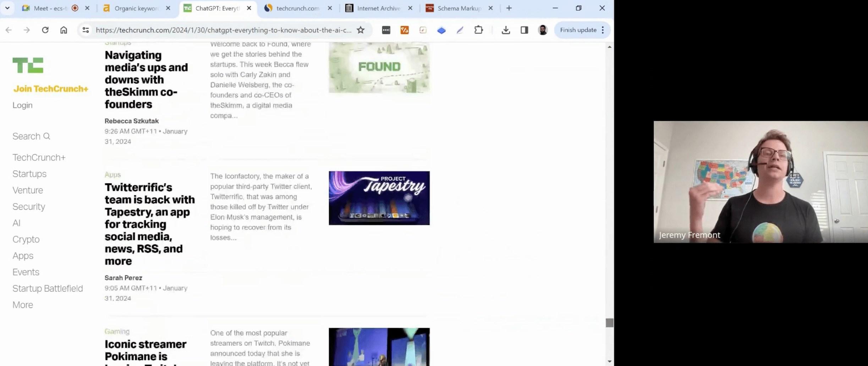Switch to the Internet Archive tab
This screenshot has height=366, width=868.
click(377, 8)
